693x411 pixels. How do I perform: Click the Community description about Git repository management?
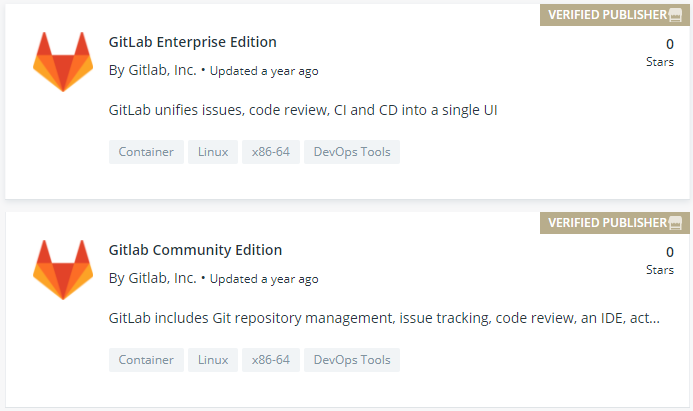pyautogui.click(x=384, y=318)
